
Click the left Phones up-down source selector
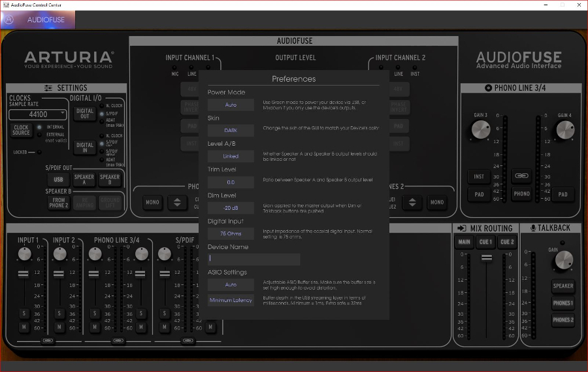177,202
